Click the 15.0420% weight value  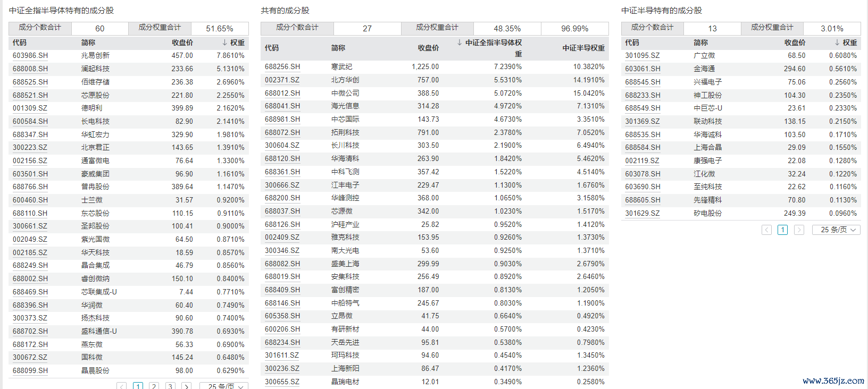click(x=589, y=94)
